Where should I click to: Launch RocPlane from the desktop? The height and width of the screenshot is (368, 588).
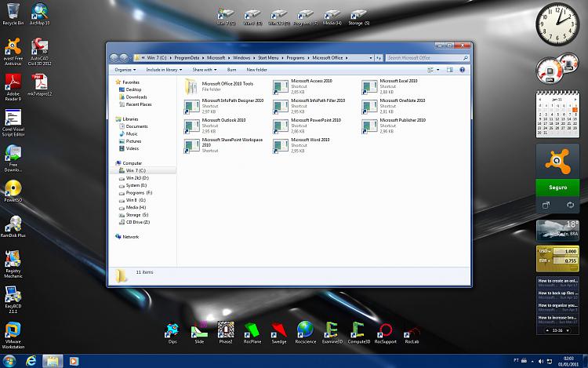tap(252, 333)
